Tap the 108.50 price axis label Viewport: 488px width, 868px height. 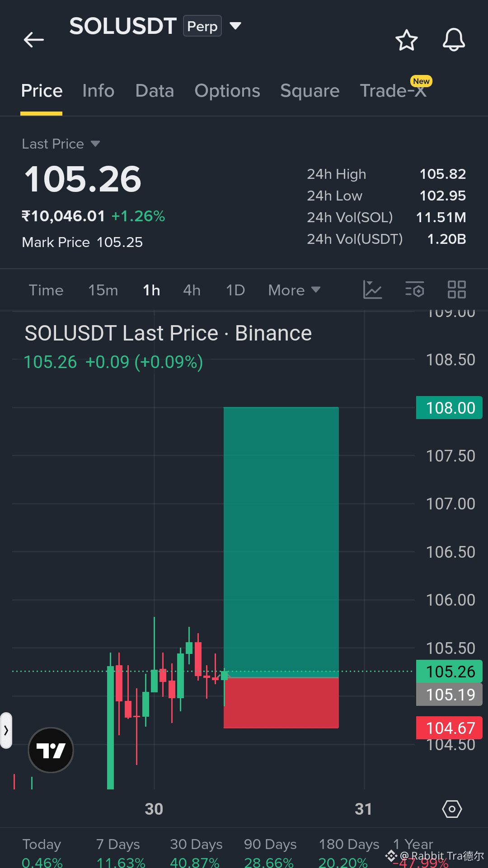tap(450, 360)
